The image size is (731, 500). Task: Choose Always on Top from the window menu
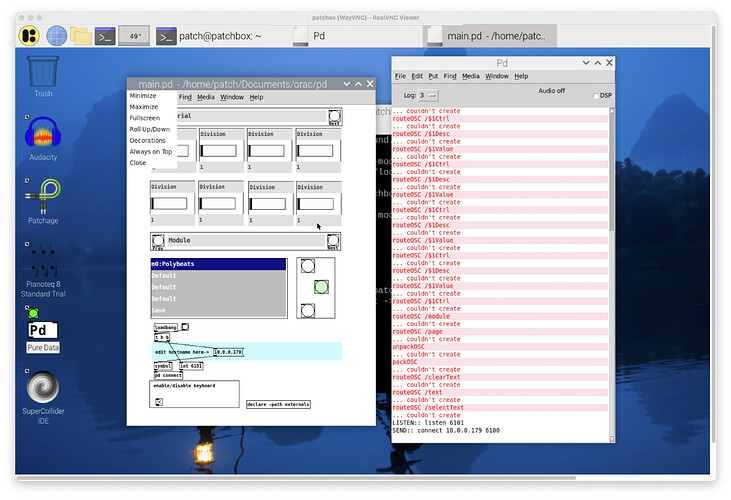point(150,151)
